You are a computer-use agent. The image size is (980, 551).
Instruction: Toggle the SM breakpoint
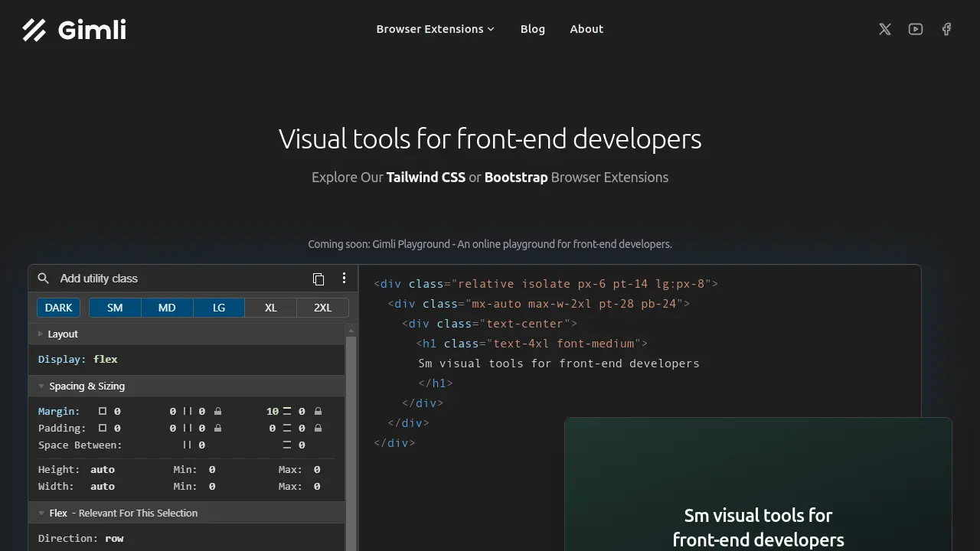coord(115,308)
